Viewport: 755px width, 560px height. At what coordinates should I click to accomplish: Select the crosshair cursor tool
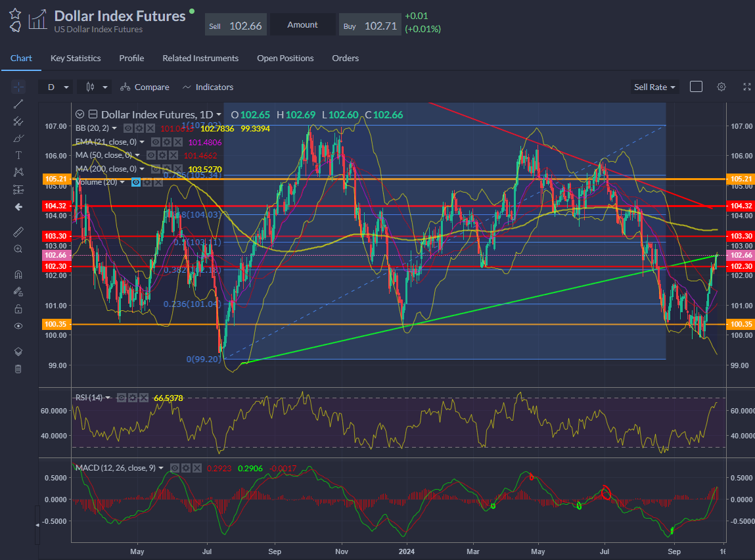[x=18, y=87]
